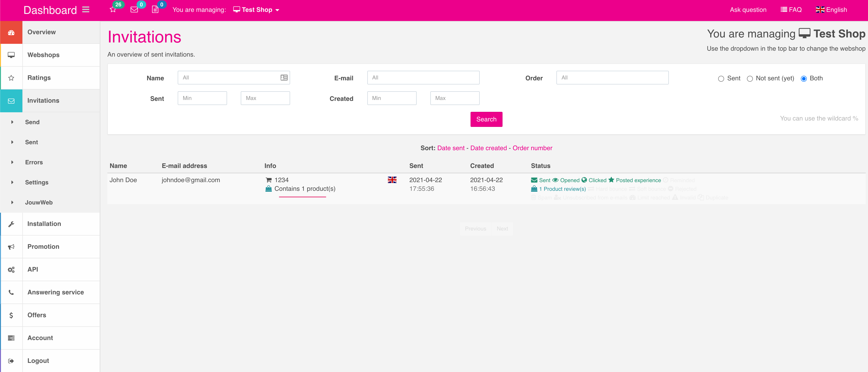The image size is (868, 372).
Task: Click the UK flag in John Doe row
Action: coord(392,180)
